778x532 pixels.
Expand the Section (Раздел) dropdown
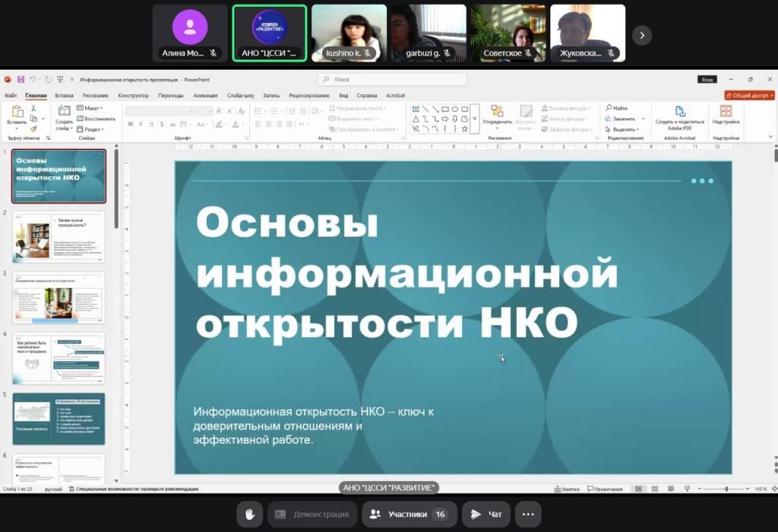(x=93, y=129)
